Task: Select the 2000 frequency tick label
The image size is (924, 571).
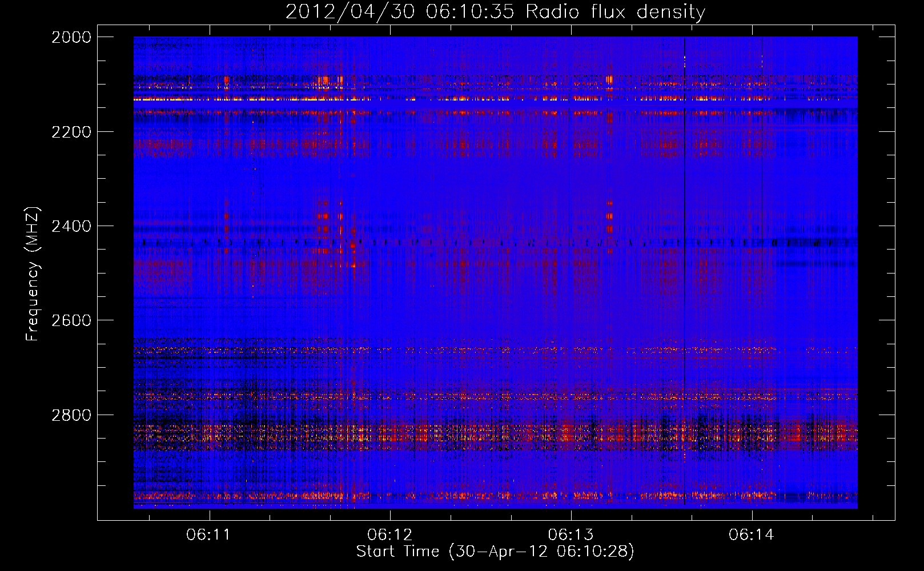Action: pos(71,37)
